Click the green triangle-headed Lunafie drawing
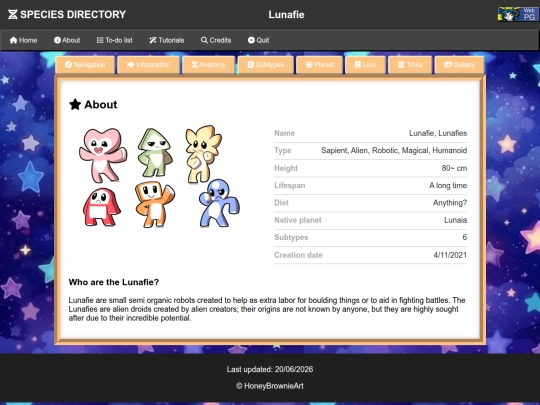Screen dimensions: 540x405 (x=155, y=152)
